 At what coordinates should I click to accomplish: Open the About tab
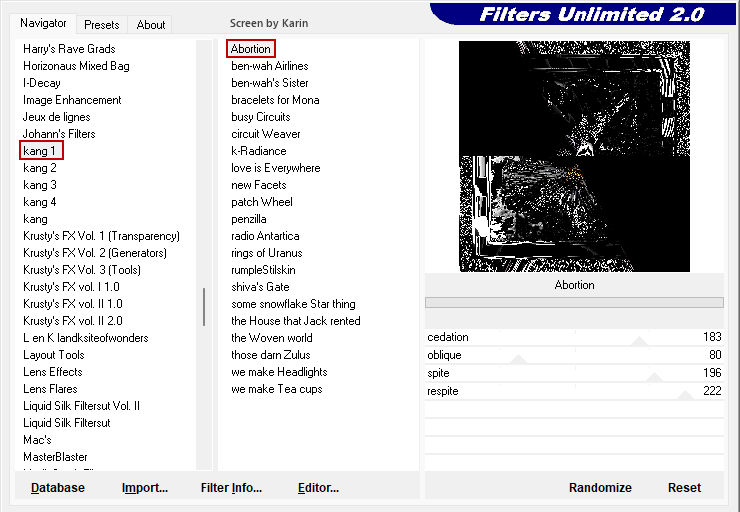151,25
